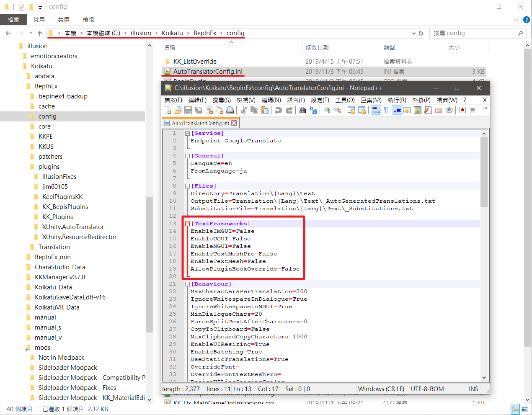Toggle synchronized horizontal scrolling icon
The width and height of the screenshot is (532, 415).
pos(362,110)
